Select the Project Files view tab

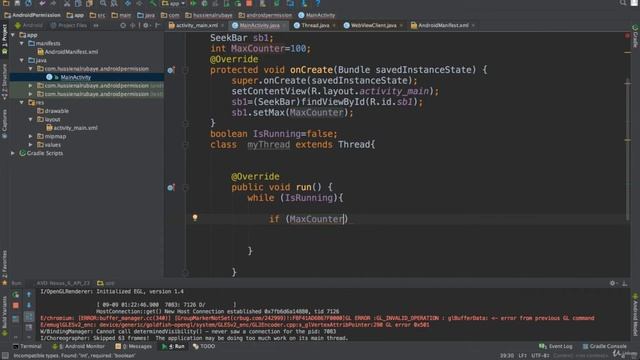pyautogui.click(x=68, y=25)
